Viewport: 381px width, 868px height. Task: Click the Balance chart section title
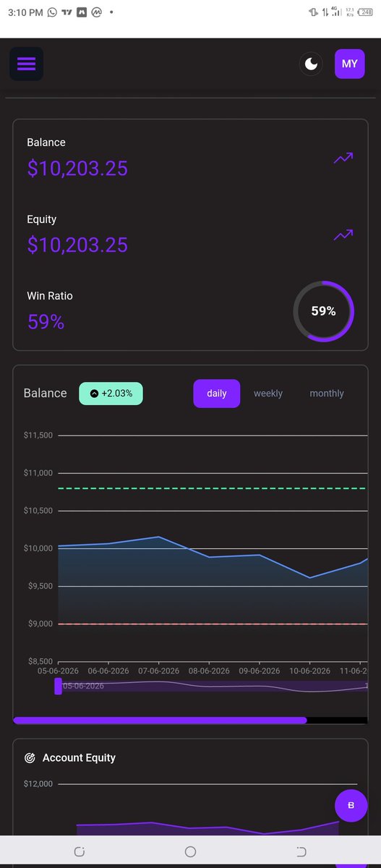[x=45, y=393]
